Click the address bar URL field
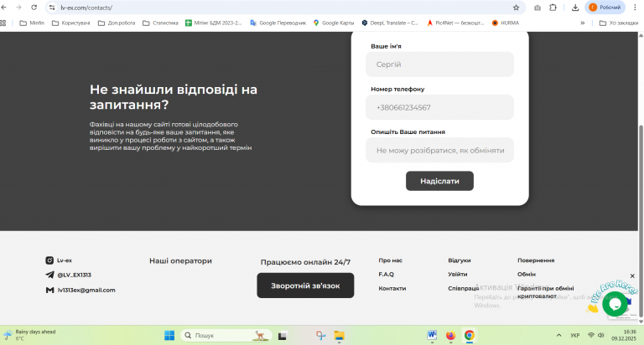The width and height of the screenshot is (644, 345). (283, 8)
